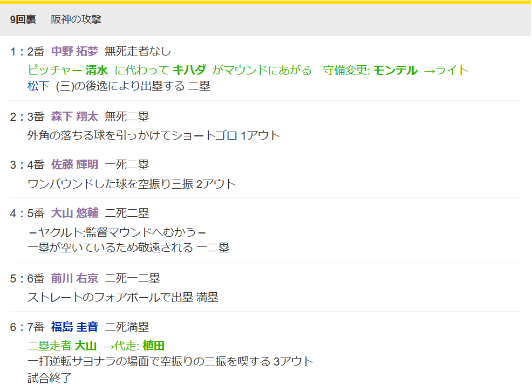Open player link 森下 翔太
The width and height of the screenshot is (532, 392).
tap(74, 116)
